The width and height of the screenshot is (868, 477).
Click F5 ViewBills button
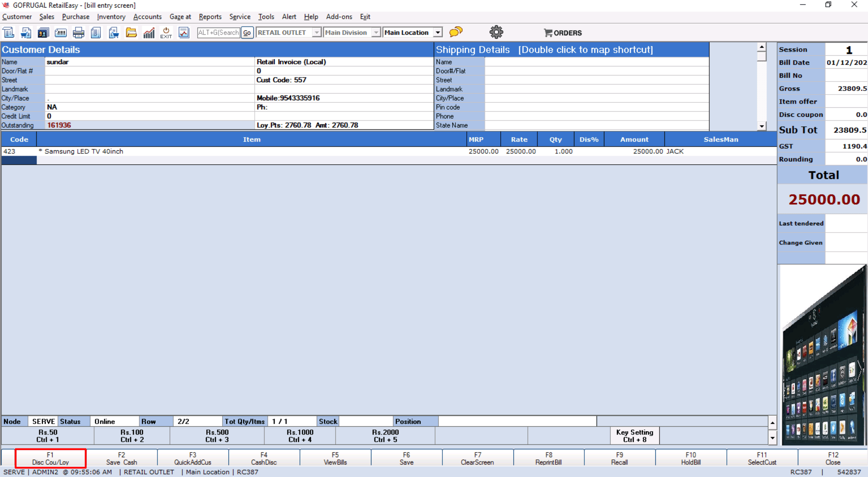[x=335, y=458]
